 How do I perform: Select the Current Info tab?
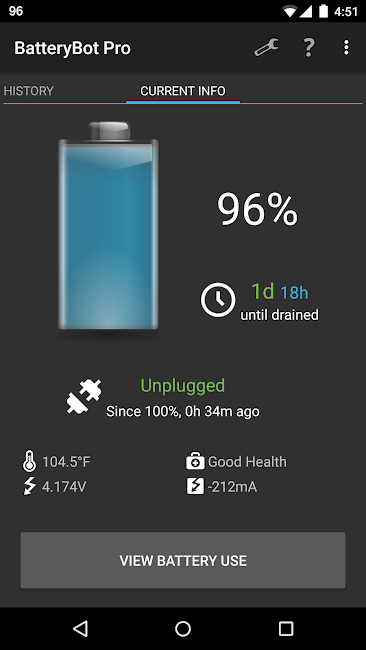183,91
